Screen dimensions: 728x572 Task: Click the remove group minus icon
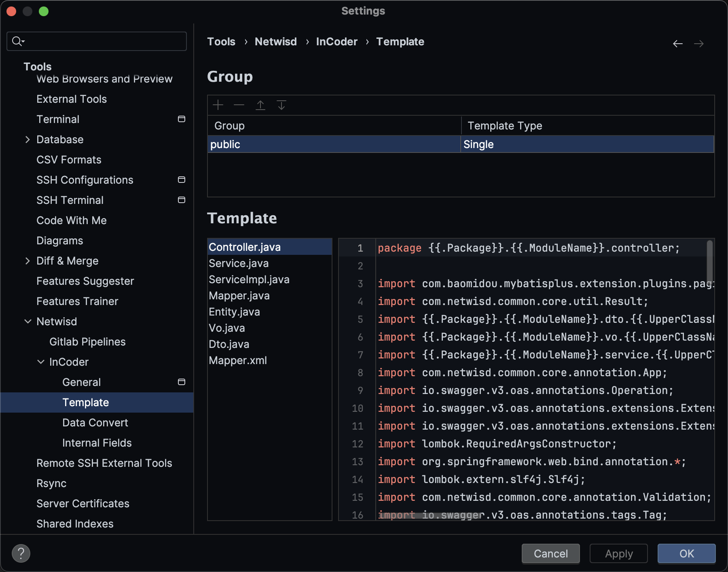(239, 105)
